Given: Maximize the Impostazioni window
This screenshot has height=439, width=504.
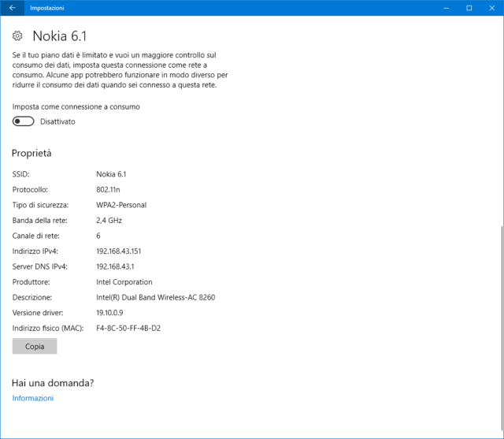Looking at the screenshot, I should (469, 8).
